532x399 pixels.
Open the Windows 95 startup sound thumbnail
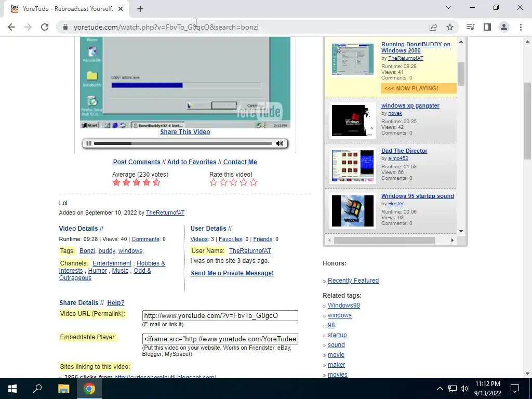tap(353, 211)
